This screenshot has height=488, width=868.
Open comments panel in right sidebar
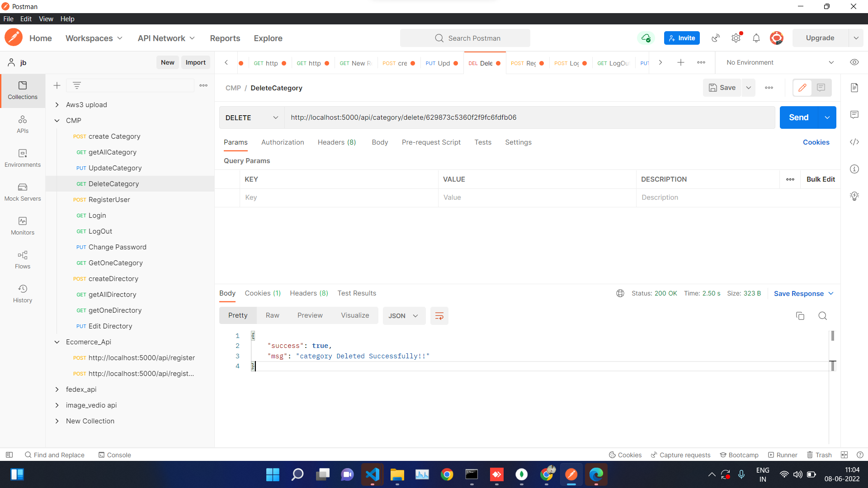click(854, 115)
